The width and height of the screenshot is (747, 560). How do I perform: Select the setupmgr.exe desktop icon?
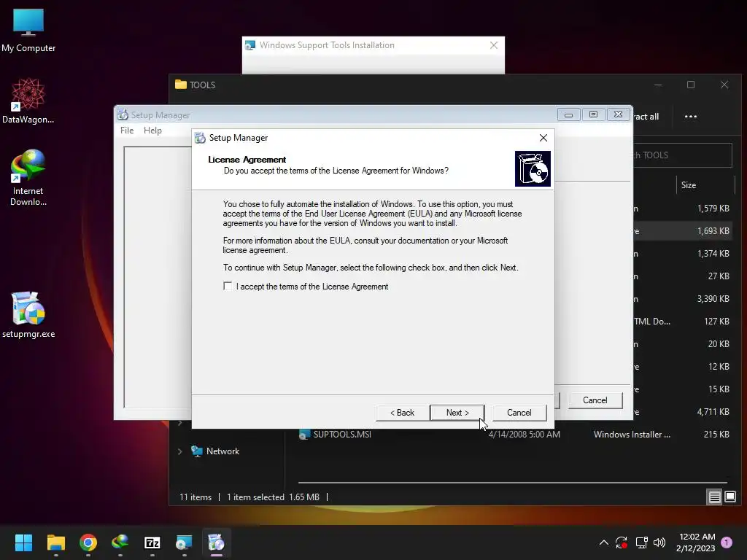click(x=28, y=314)
